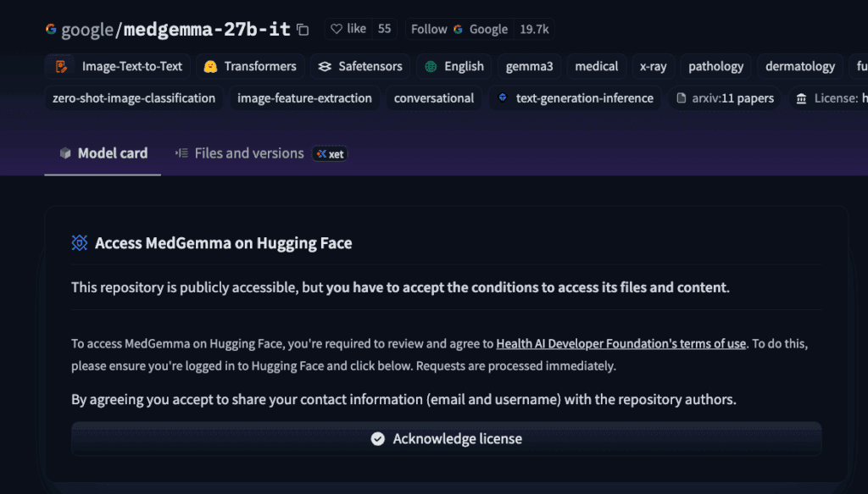868x494 pixels.
Task: Click the like count 55
Action: click(x=384, y=29)
